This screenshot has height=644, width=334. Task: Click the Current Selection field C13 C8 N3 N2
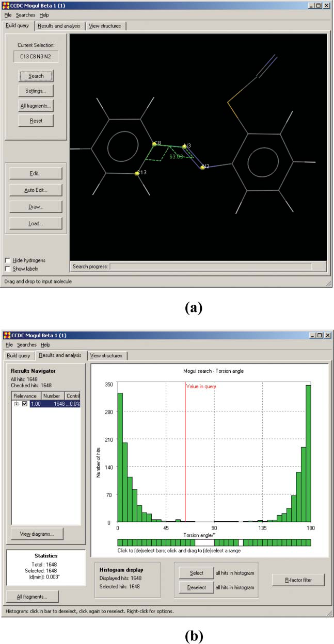click(36, 56)
